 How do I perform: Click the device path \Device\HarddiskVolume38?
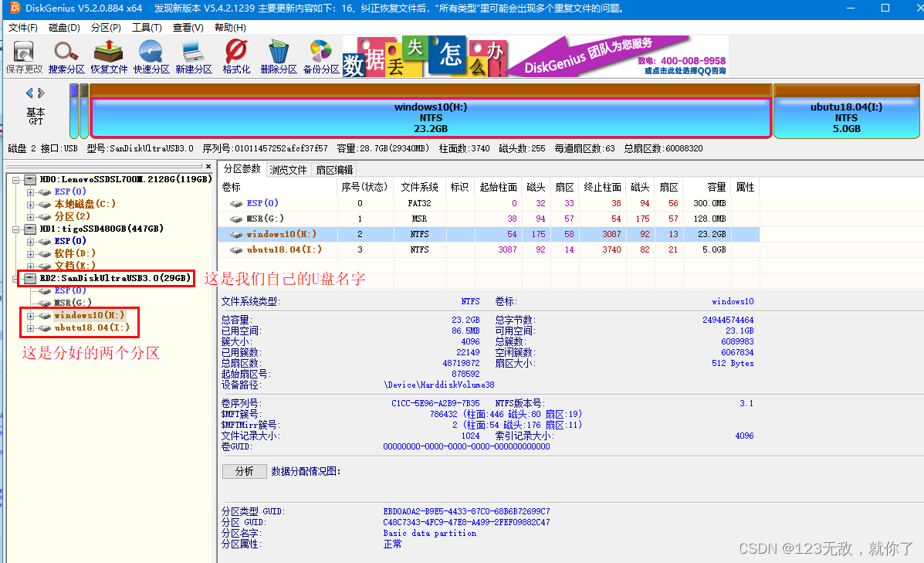click(x=439, y=385)
